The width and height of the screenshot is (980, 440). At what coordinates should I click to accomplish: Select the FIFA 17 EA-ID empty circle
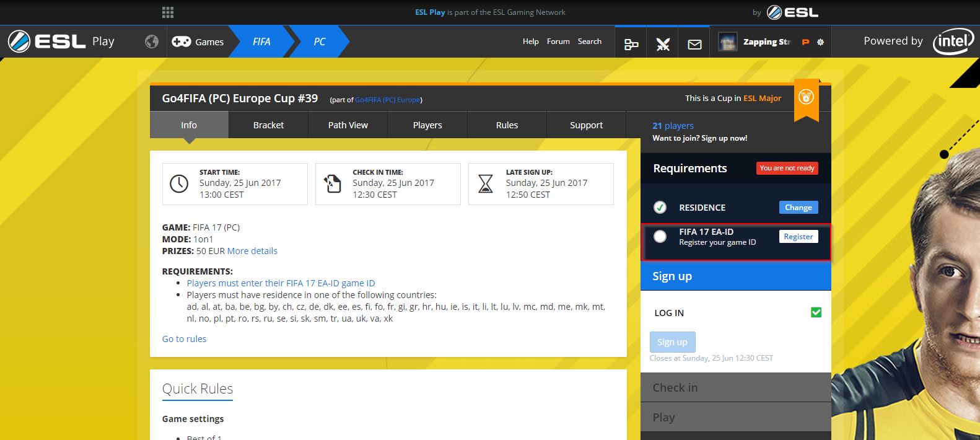[660, 236]
